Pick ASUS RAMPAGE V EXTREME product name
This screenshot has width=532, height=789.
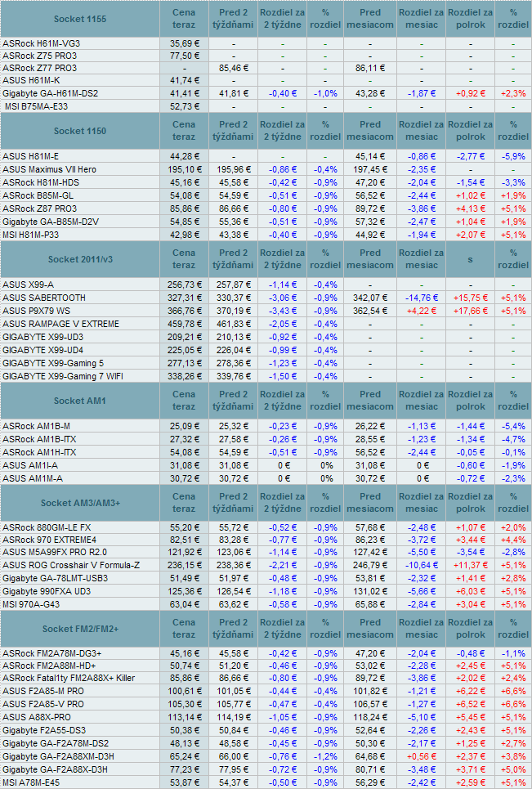coord(60,324)
